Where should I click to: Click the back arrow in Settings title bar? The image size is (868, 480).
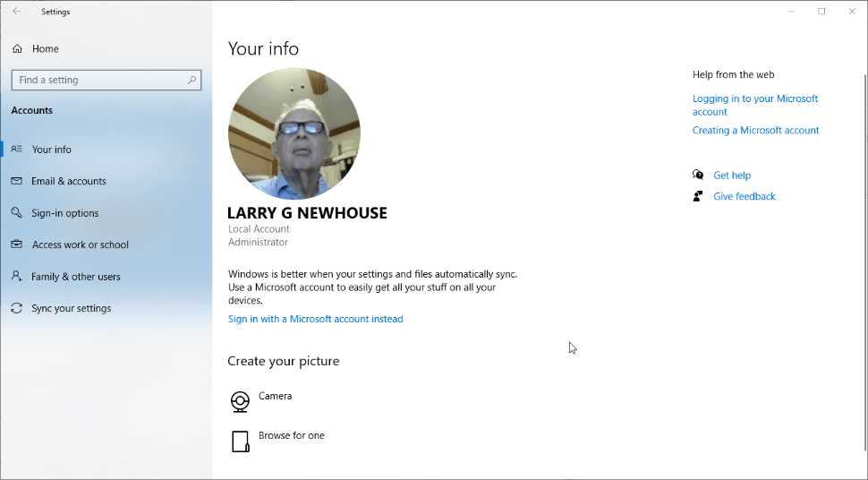click(x=17, y=11)
